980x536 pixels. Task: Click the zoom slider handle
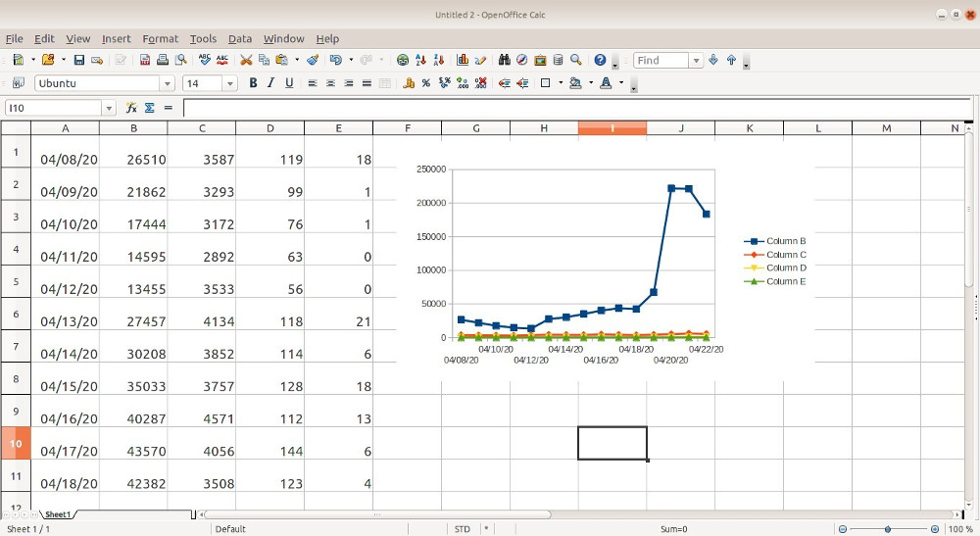pyautogui.click(x=888, y=529)
